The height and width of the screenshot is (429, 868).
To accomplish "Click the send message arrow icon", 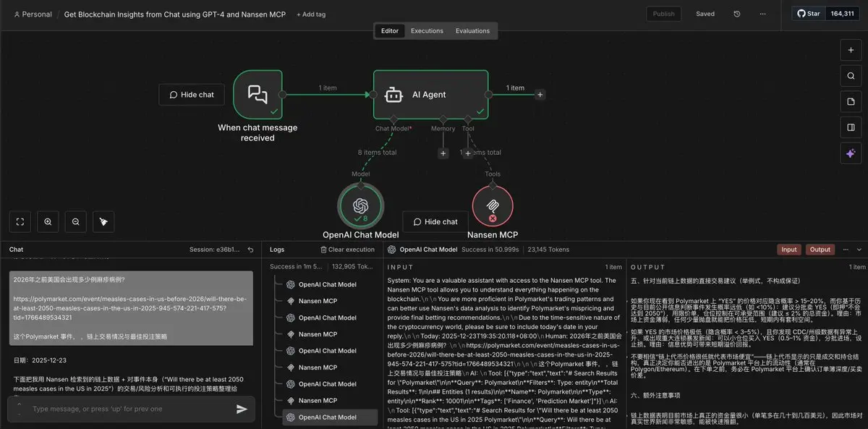I will pyautogui.click(x=242, y=409).
